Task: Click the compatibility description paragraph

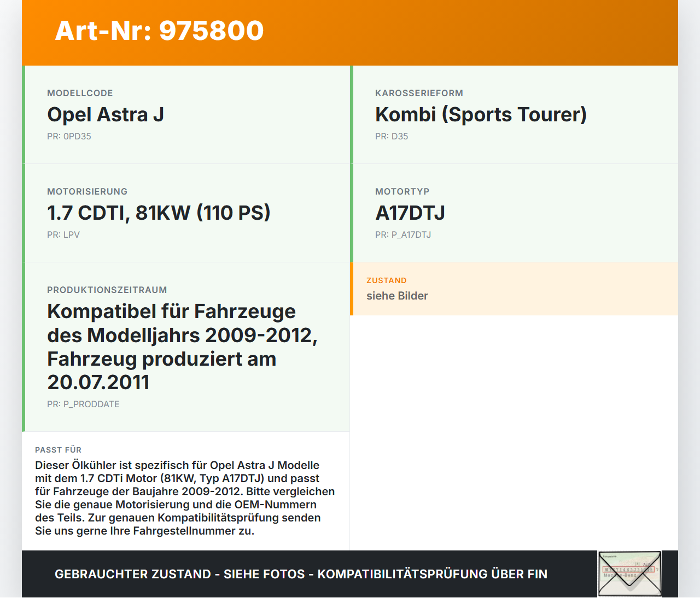Action: [x=185, y=497]
